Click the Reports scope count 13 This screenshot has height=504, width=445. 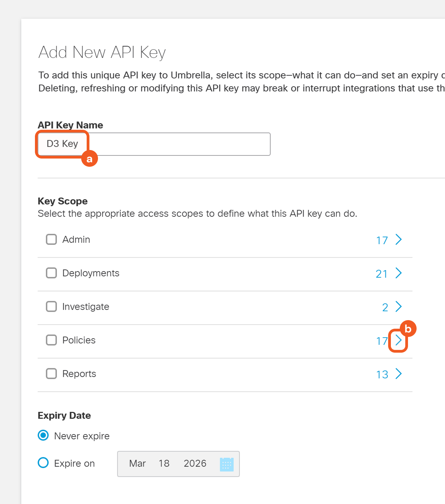point(382,375)
